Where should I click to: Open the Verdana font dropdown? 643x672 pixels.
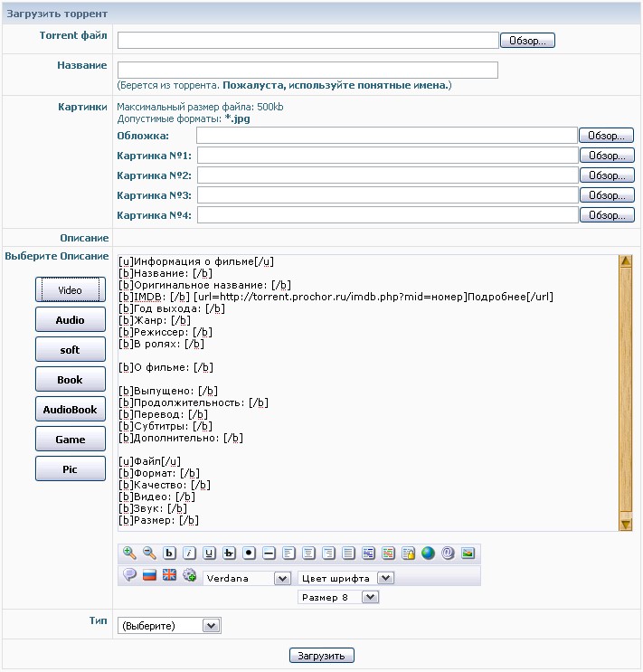pos(247,578)
